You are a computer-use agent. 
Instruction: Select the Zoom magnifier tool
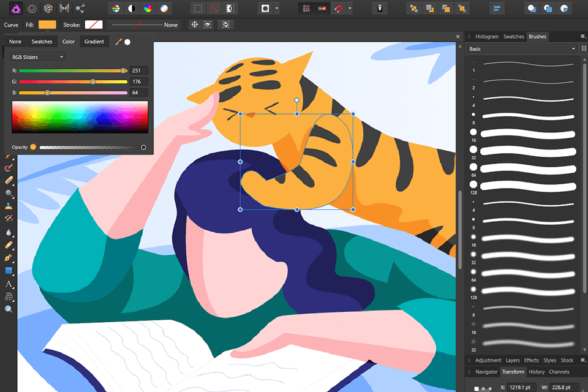(x=9, y=309)
